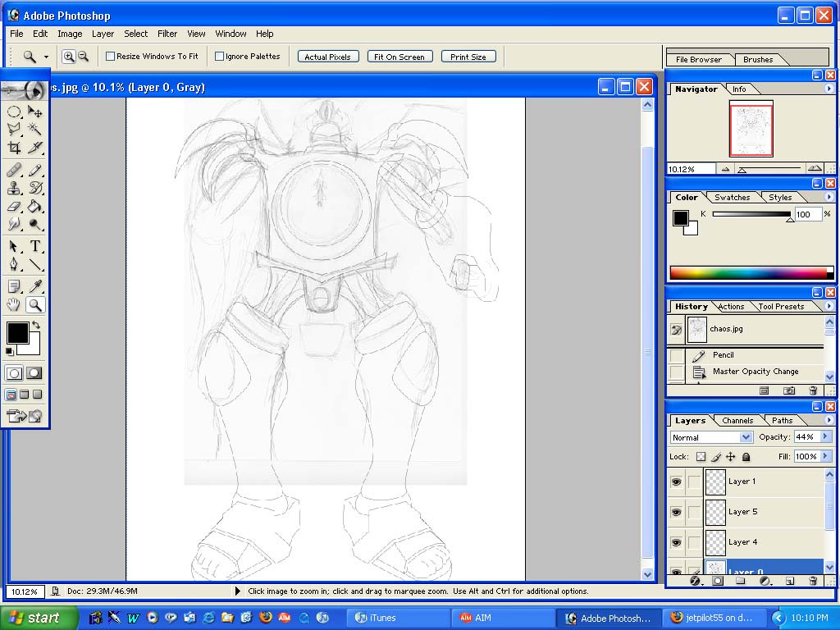
Task: Open the Fill slider arrow
Action: (825, 456)
